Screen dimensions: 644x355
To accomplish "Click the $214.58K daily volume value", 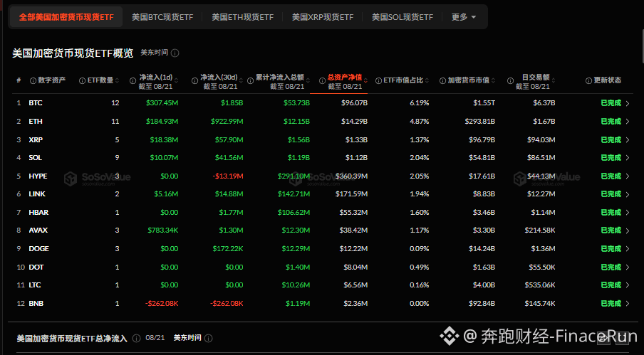I will 540,231.
